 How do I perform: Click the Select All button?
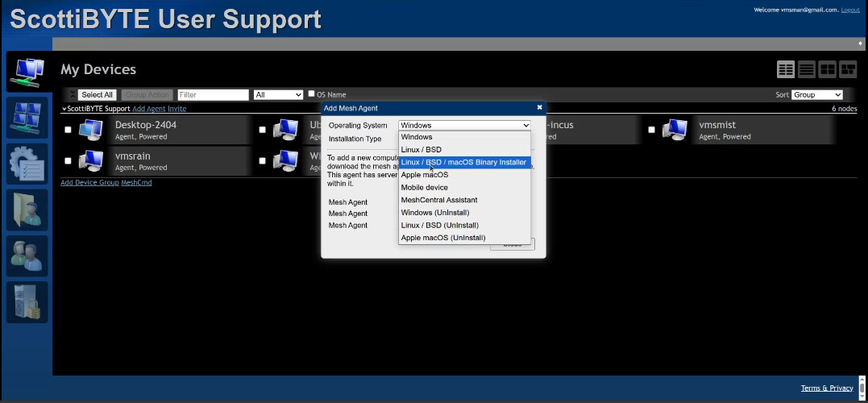(x=97, y=94)
